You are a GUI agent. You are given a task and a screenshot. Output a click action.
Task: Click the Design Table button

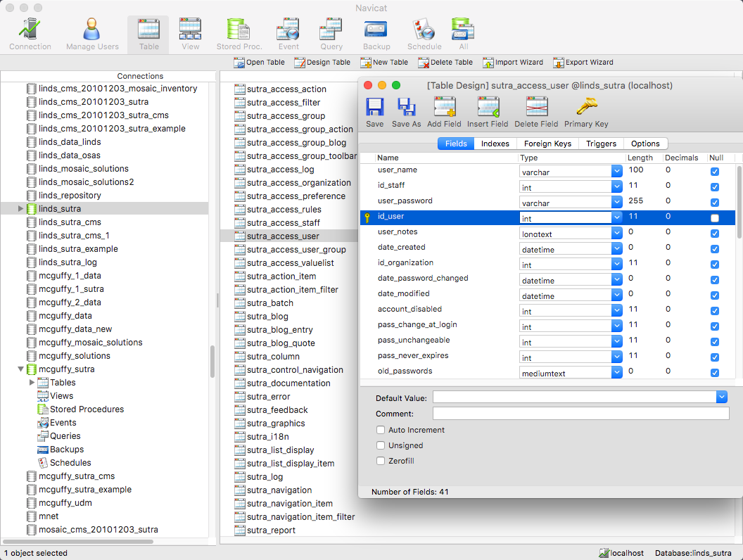click(x=322, y=62)
